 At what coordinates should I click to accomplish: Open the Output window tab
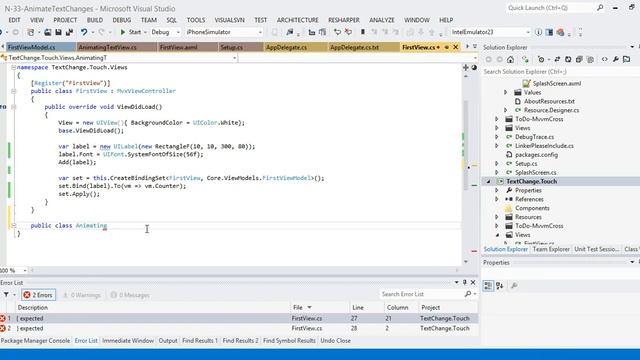click(168, 340)
